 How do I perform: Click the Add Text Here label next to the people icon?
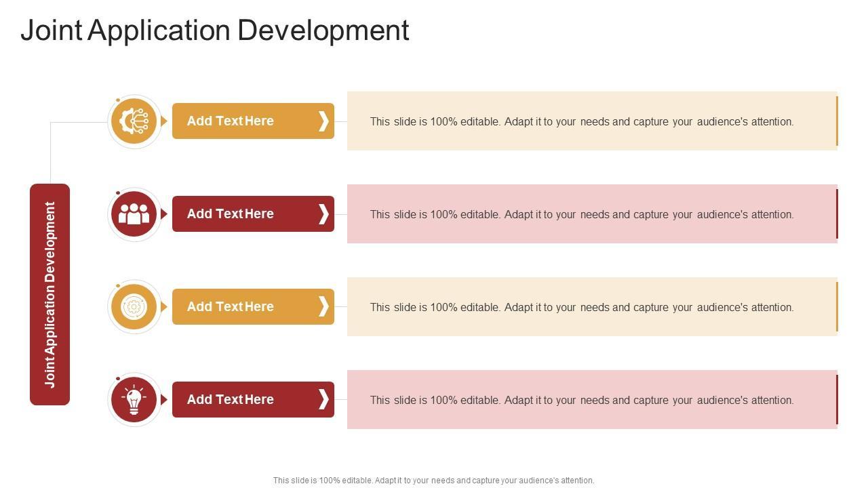click(230, 214)
